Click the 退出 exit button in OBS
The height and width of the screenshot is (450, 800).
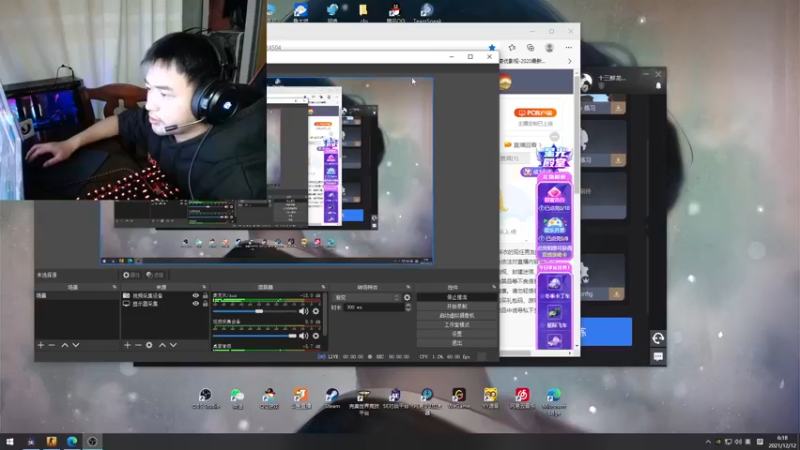click(457, 343)
